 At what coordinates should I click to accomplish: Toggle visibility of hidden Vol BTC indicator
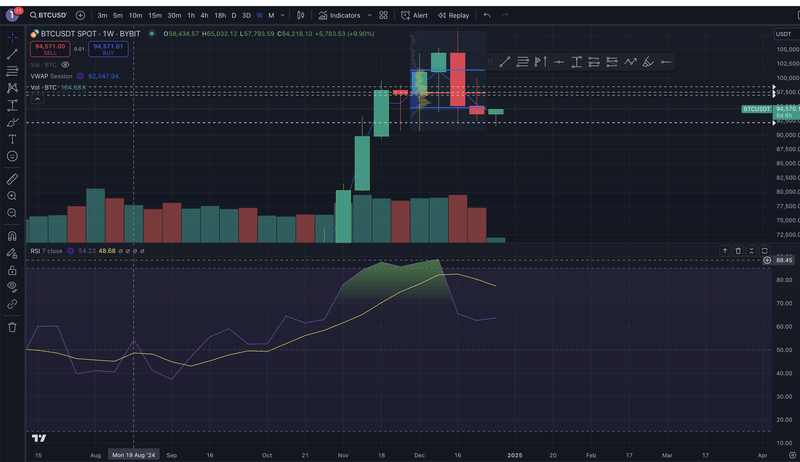[x=65, y=65]
